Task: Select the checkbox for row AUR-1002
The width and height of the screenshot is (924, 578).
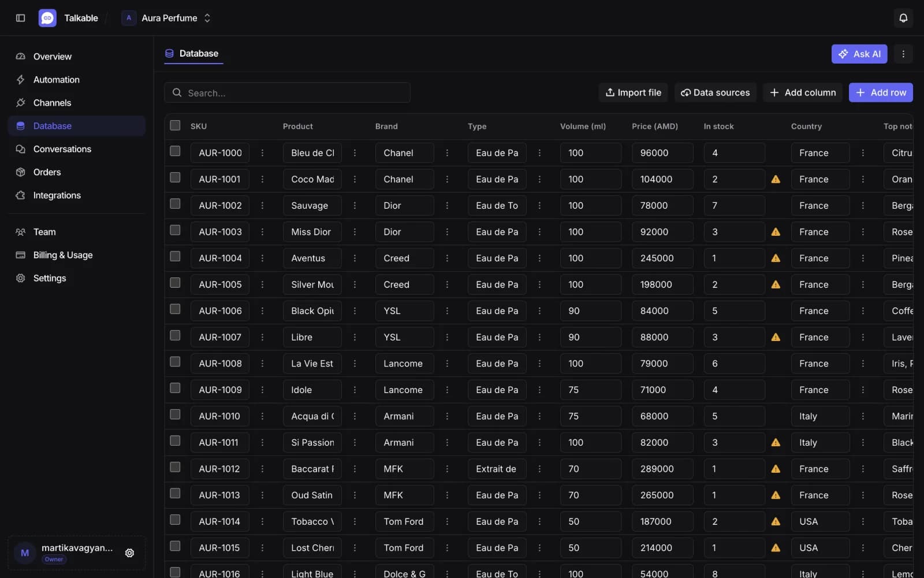Action: point(175,203)
